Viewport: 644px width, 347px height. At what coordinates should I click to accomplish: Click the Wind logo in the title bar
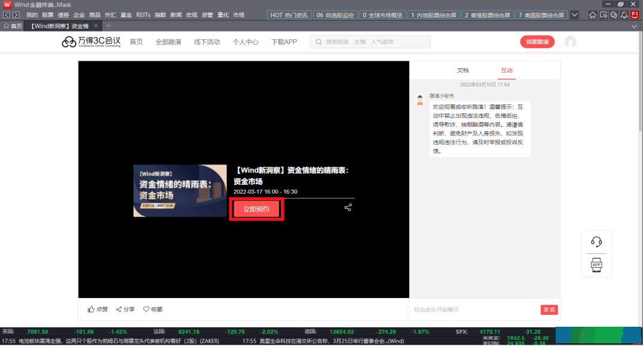tap(7, 5)
